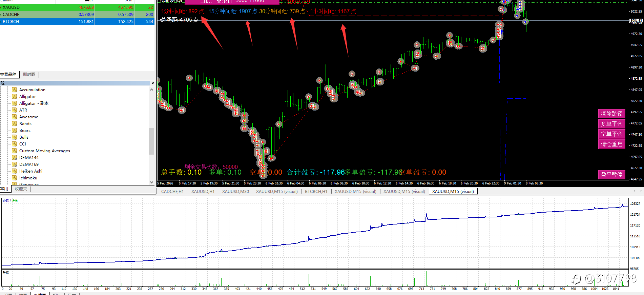
Task: Select the Bulls indicator icon
Action: 15,137
